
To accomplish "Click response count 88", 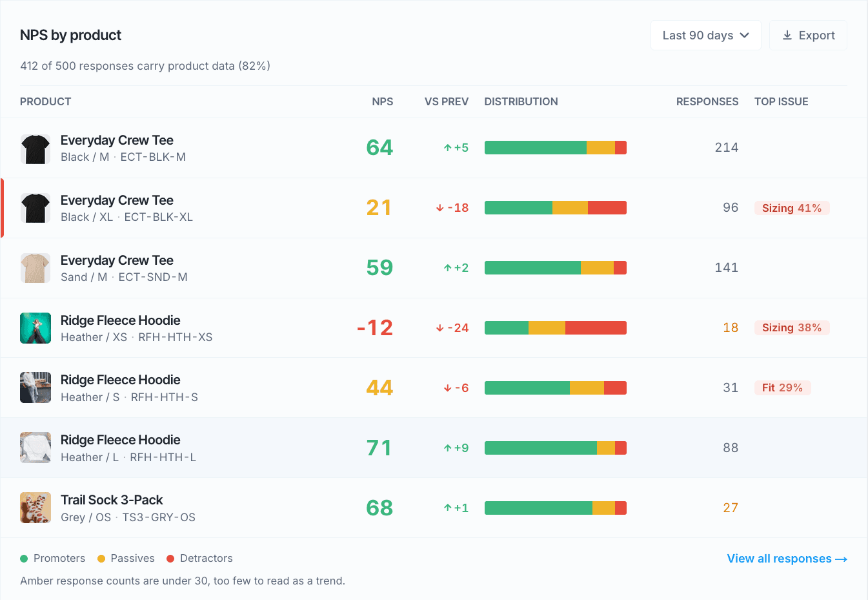I will click(731, 448).
